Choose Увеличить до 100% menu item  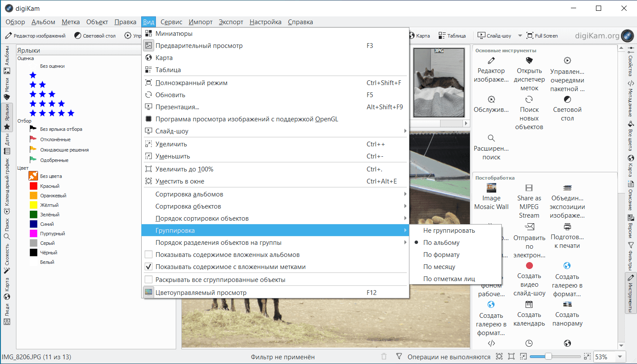(x=276, y=169)
